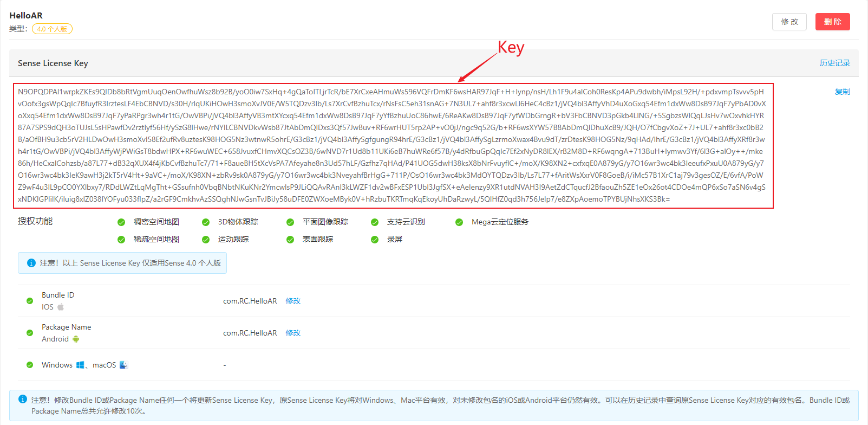The image size is (868, 425).
Task: Open the 历史记录 link
Action: tap(834, 63)
